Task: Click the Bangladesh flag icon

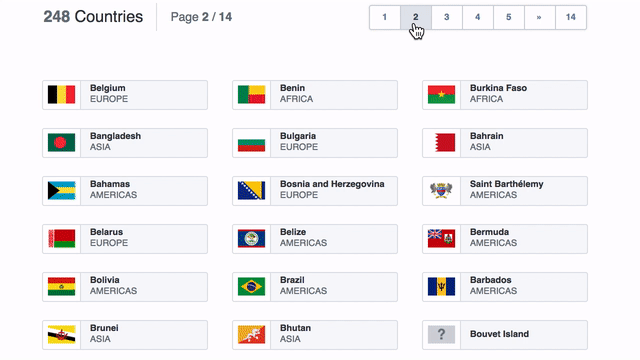Action: tap(61, 142)
